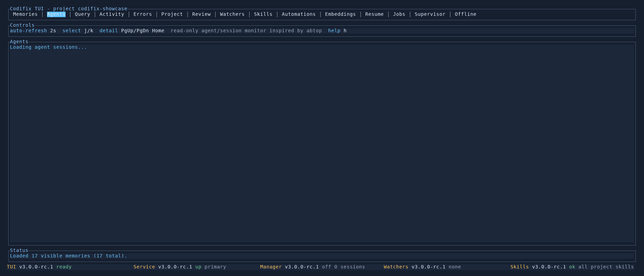Open the Review tab
The height and width of the screenshot is (276, 644).
(x=202, y=14)
